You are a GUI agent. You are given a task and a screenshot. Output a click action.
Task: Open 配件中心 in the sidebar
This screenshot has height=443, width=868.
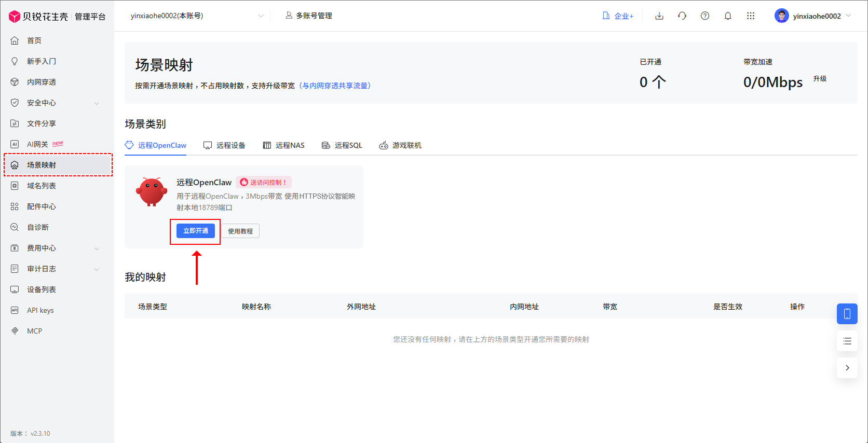pyautogui.click(x=42, y=206)
